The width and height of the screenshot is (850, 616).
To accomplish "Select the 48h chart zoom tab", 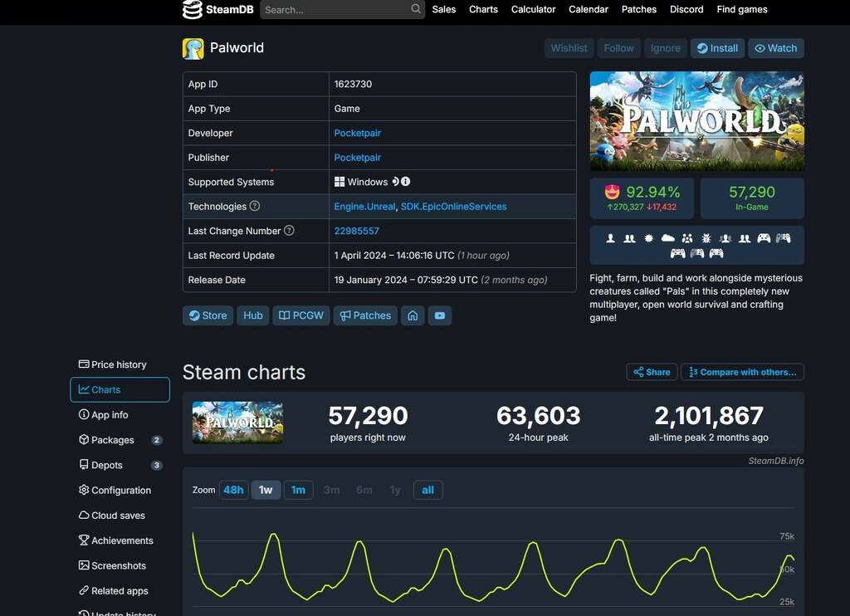I will 233,490.
